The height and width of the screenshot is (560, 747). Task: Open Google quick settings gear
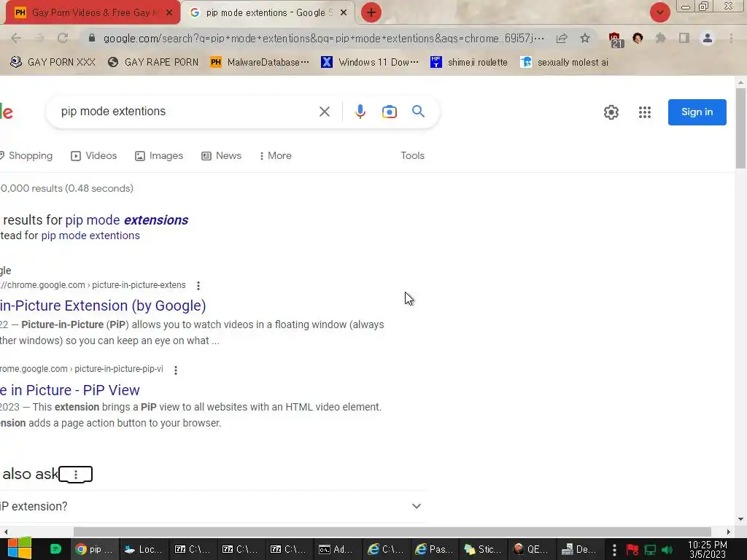coord(611,112)
